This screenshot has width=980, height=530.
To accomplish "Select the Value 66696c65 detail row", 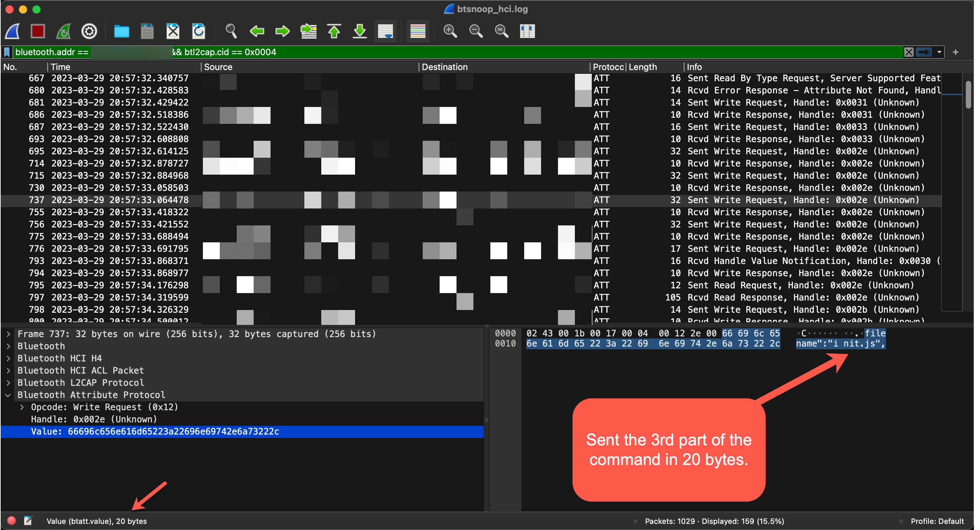I will 242,432.
